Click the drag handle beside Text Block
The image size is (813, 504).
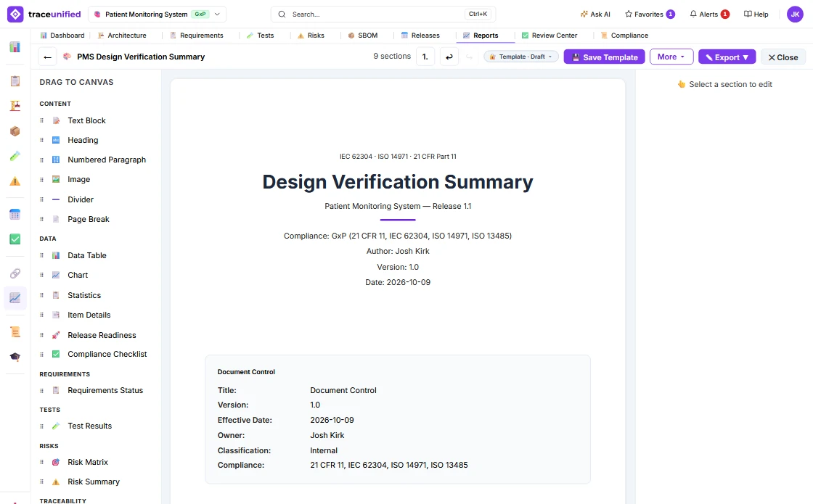pyautogui.click(x=42, y=120)
